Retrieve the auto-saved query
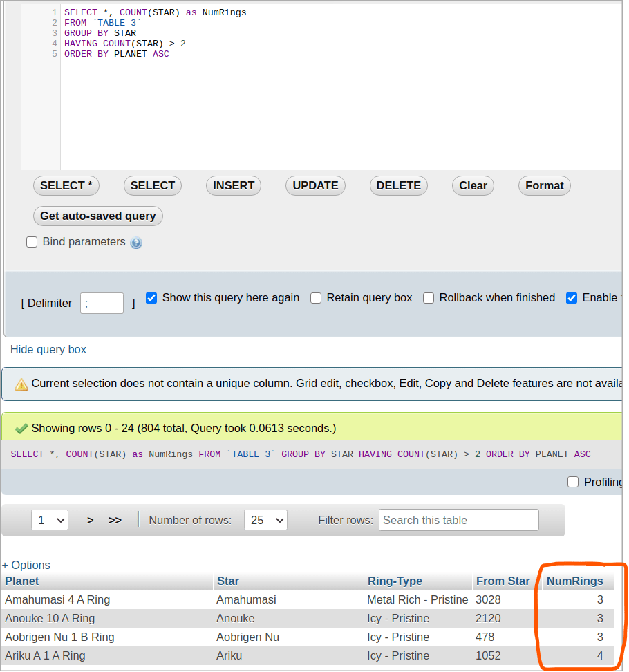Image resolution: width=629 pixels, height=672 pixels. pyautogui.click(x=97, y=216)
